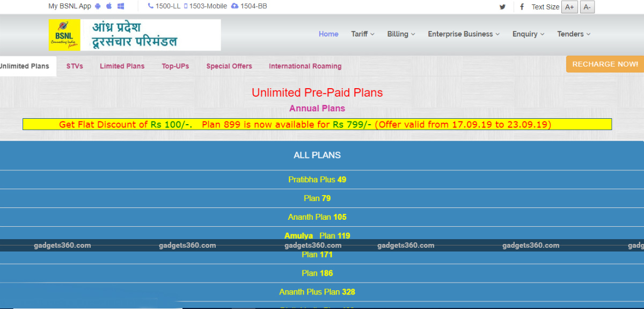Open the Twitter icon link
The height and width of the screenshot is (309, 644).
(502, 7)
